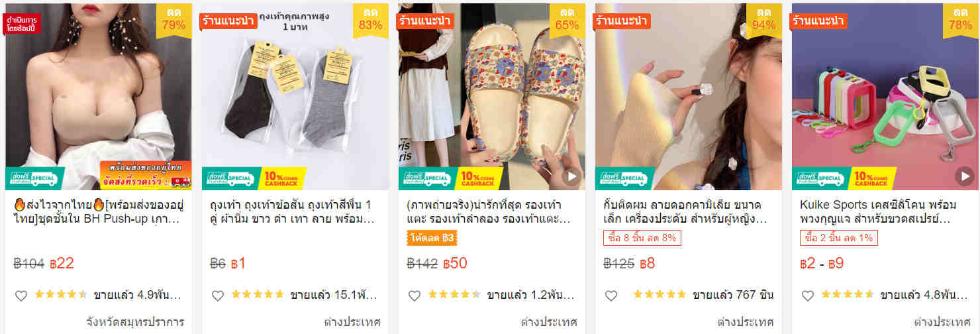Screen dimensions: 980x334
Task: Click the 94% discount ribbon on hair clip
Action: tap(763, 20)
